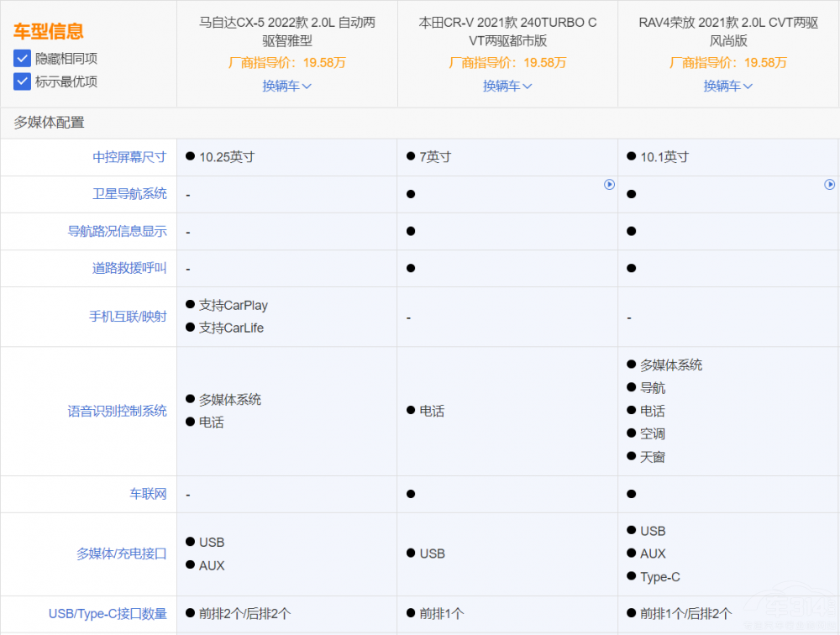Click the 多媒体配置 section header
Image resolution: width=840 pixels, height=635 pixels.
(49, 123)
